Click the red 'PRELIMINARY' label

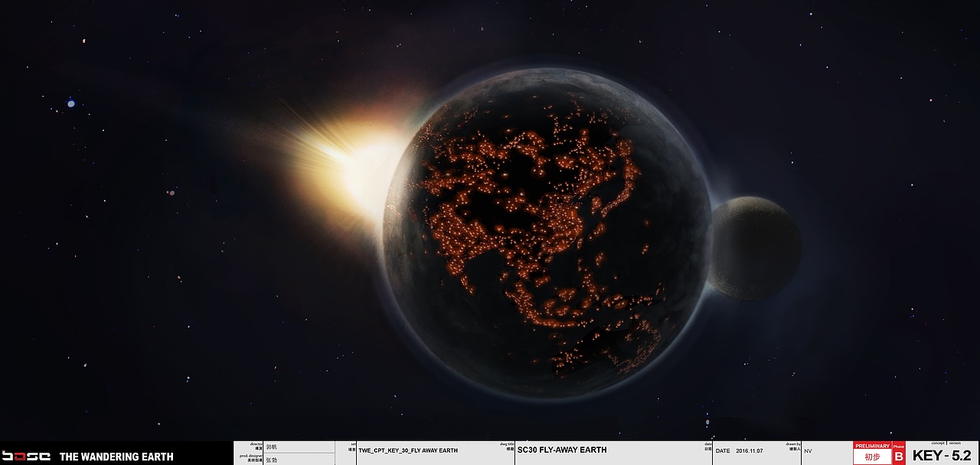(873, 445)
